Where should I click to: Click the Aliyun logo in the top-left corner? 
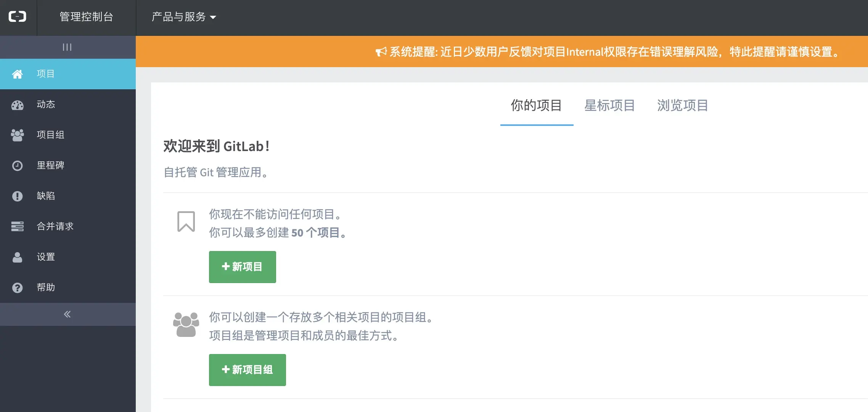[x=18, y=17]
